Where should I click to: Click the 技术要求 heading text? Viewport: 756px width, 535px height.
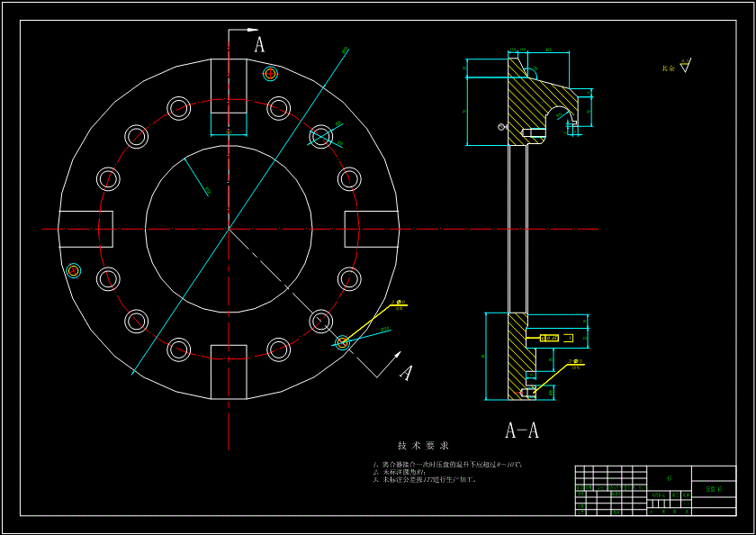[423, 445]
